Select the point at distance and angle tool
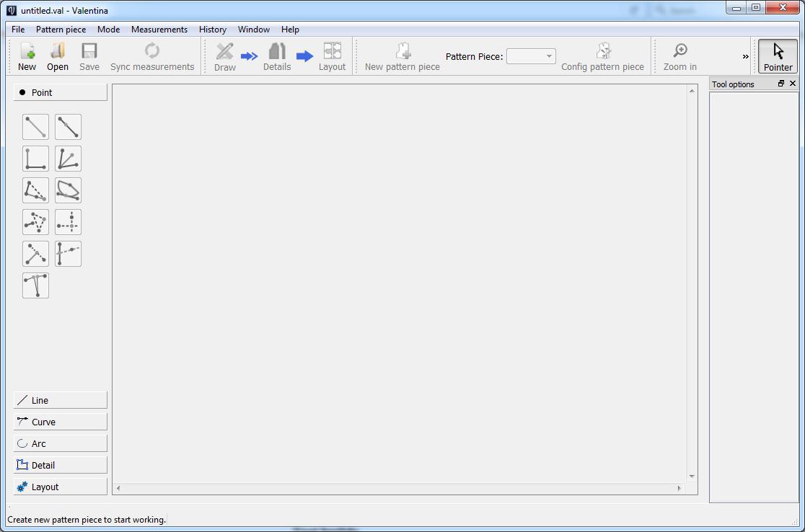The height and width of the screenshot is (532, 805). click(35, 127)
